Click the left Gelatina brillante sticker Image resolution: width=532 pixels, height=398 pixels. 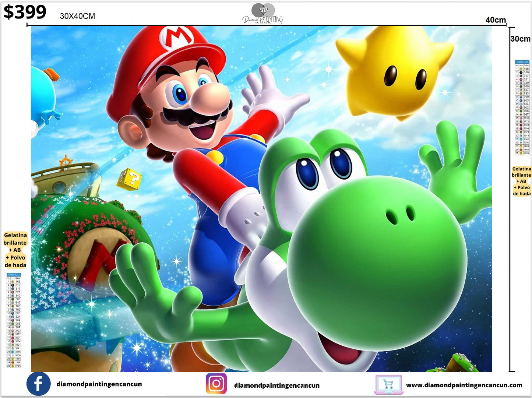tap(15, 250)
